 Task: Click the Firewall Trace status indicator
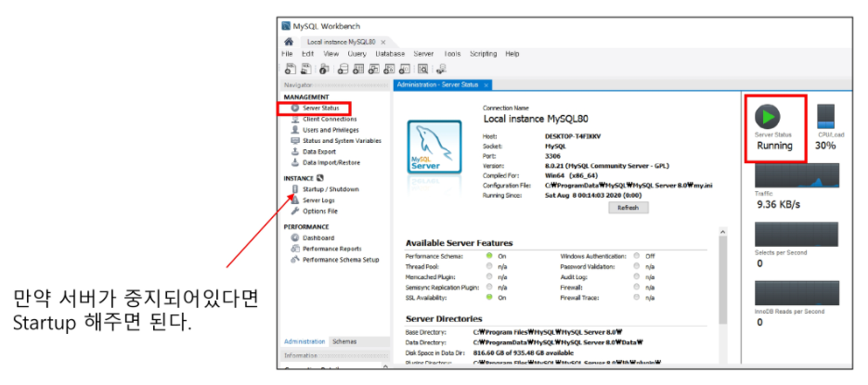click(637, 297)
